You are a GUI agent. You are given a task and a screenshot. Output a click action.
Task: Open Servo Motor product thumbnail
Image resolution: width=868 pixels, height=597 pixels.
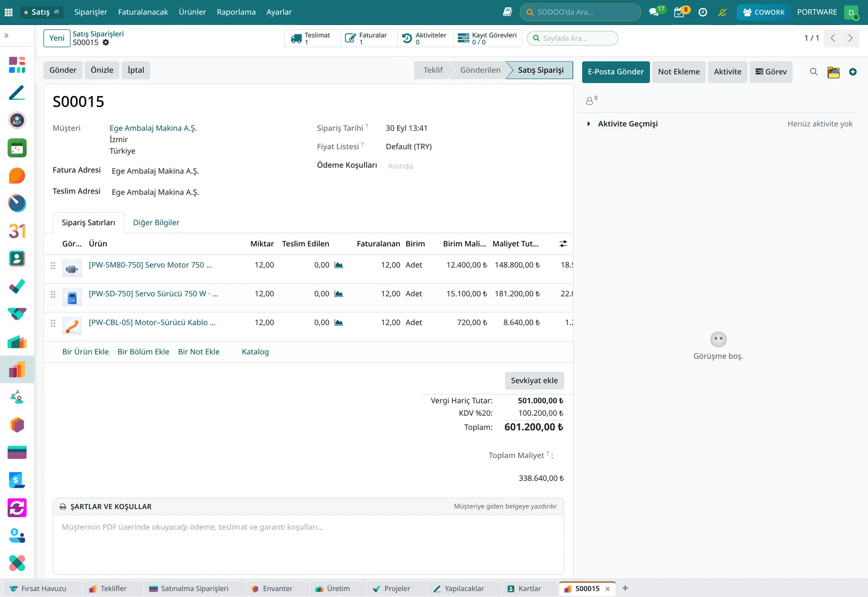(x=72, y=269)
